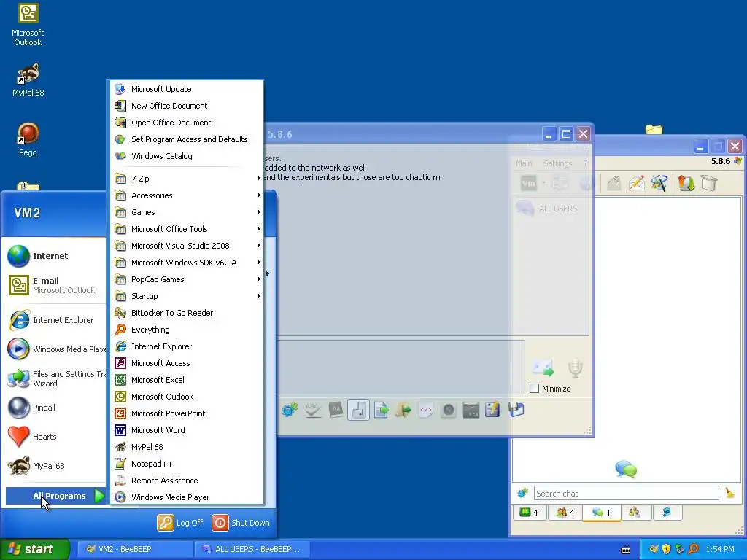Click yellow security shield tray icon
The image size is (747, 560).
click(x=667, y=550)
